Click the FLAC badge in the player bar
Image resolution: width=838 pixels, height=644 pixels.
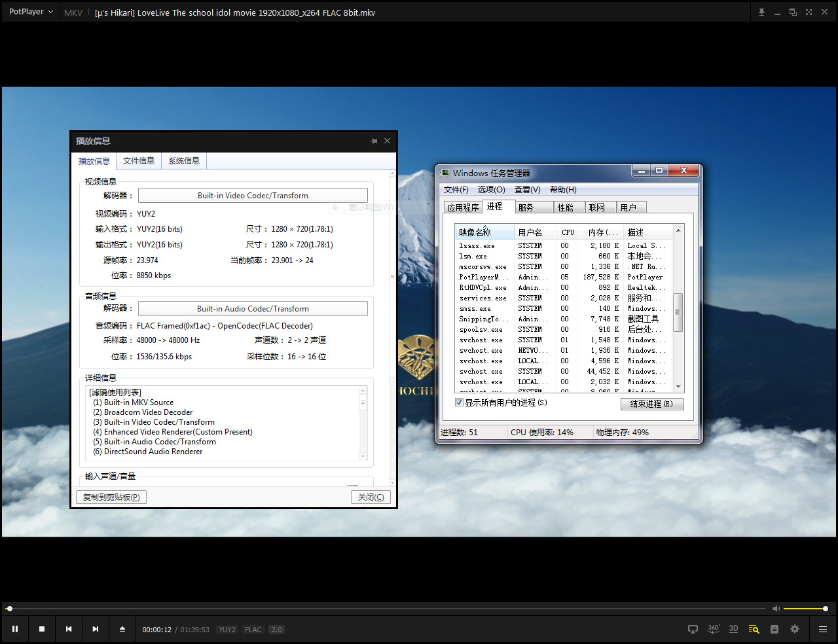click(x=253, y=630)
